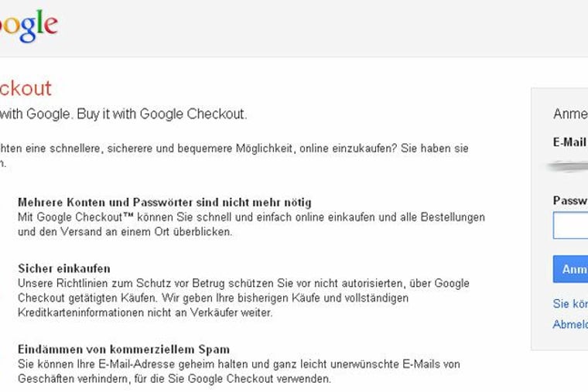
Task: Click the paragraph starting 'Unsere Richtlinien zum Schutz'
Action: pos(243,298)
